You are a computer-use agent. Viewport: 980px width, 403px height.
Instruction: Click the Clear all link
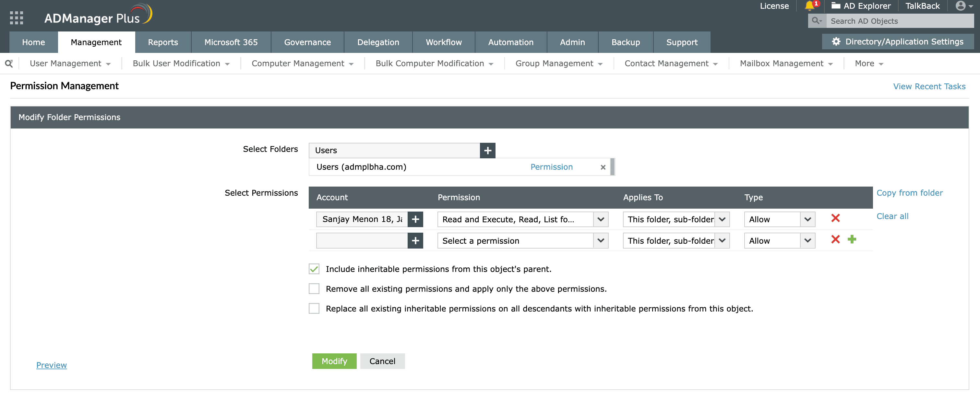click(x=892, y=216)
